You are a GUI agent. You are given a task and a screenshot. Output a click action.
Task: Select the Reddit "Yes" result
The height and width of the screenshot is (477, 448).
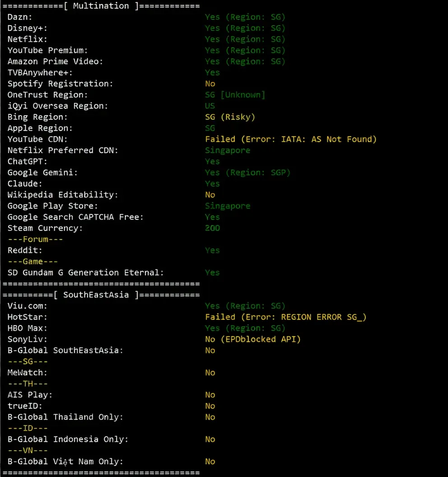point(213,250)
